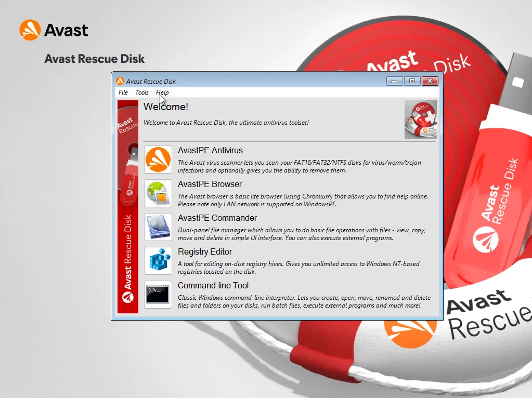The height and width of the screenshot is (398, 532).
Task: Select the Command-line Tool heading
Action: 213,285
